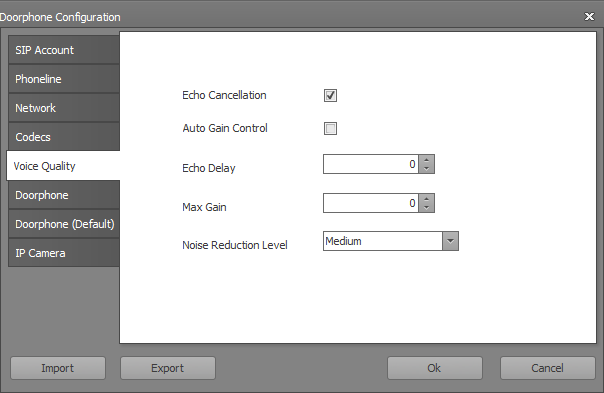Decrease Echo Delay with down arrow
The height and width of the screenshot is (393, 604).
pyautogui.click(x=426, y=168)
